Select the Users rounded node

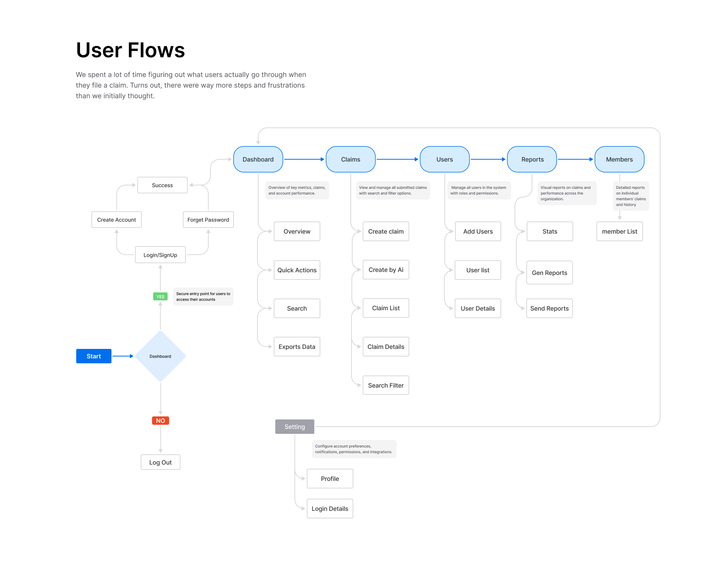[x=445, y=159]
